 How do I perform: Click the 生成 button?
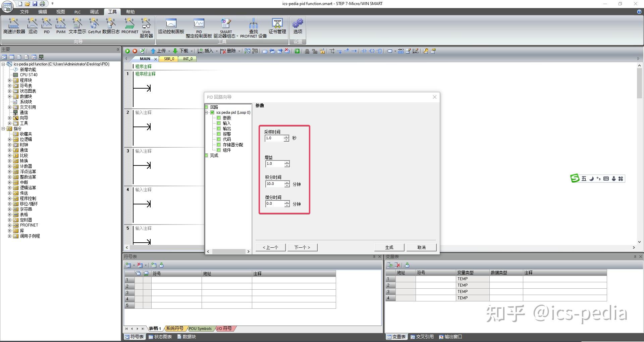[x=389, y=247]
